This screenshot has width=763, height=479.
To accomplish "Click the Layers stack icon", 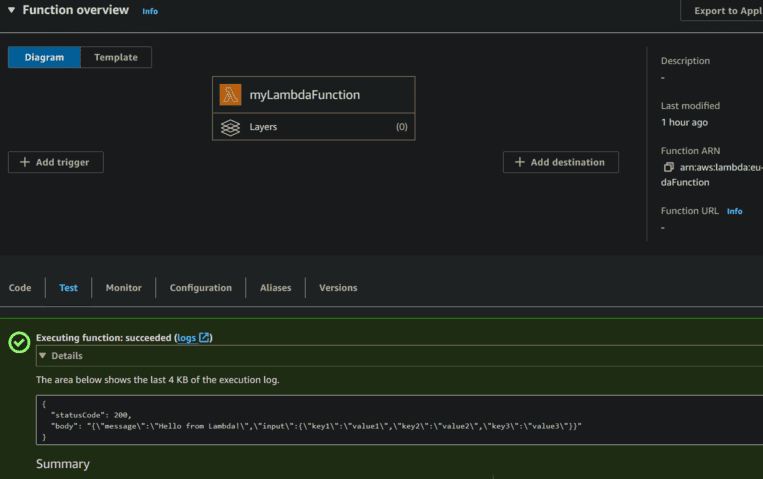I will pyautogui.click(x=230, y=127).
